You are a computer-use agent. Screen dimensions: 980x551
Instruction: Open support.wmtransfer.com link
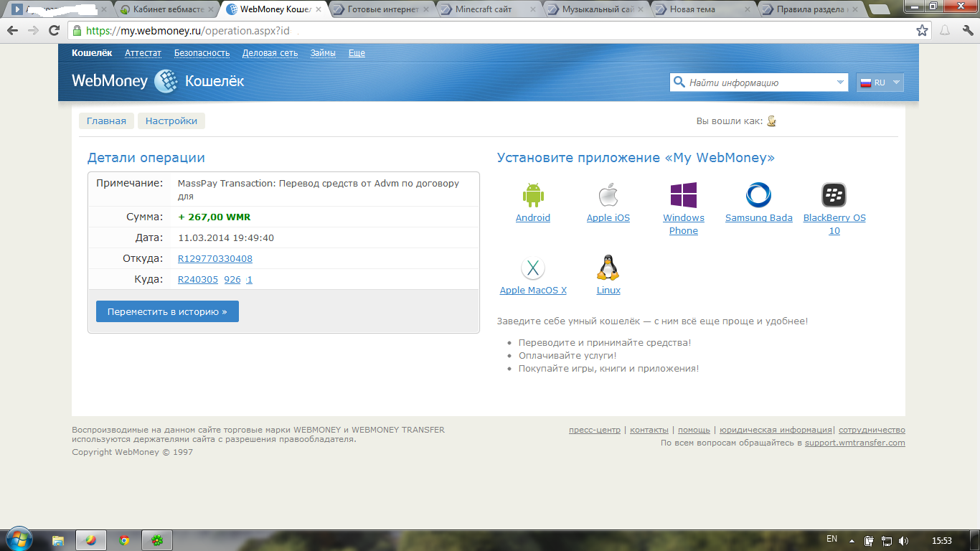pyautogui.click(x=855, y=443)
